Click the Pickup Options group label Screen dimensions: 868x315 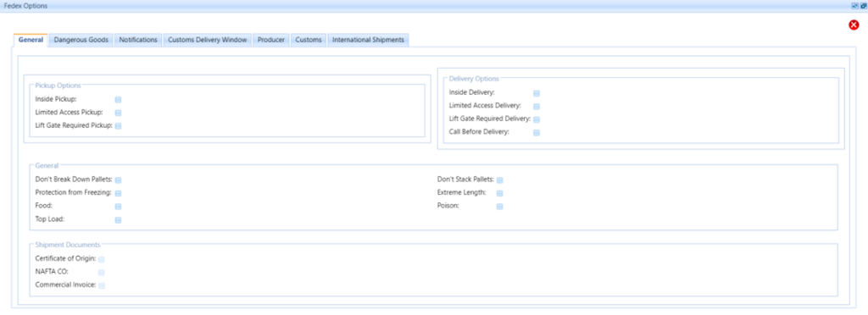[58, 86]
